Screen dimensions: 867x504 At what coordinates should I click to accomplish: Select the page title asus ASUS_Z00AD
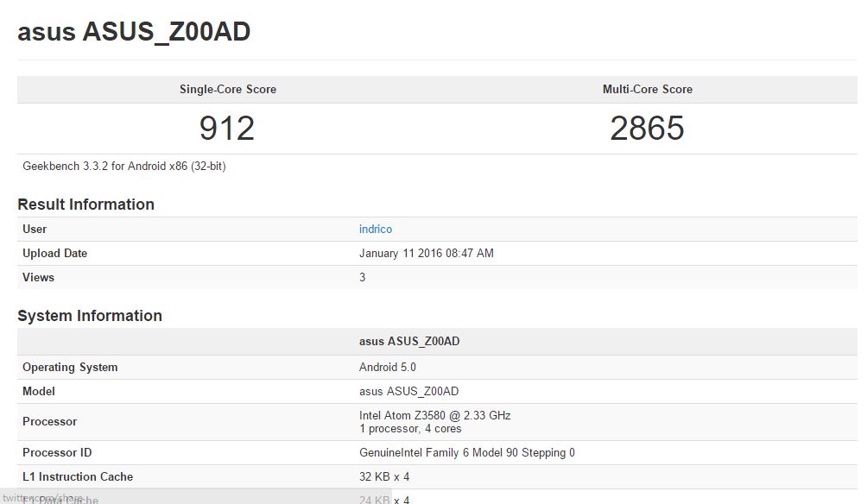tap(134, 32)
